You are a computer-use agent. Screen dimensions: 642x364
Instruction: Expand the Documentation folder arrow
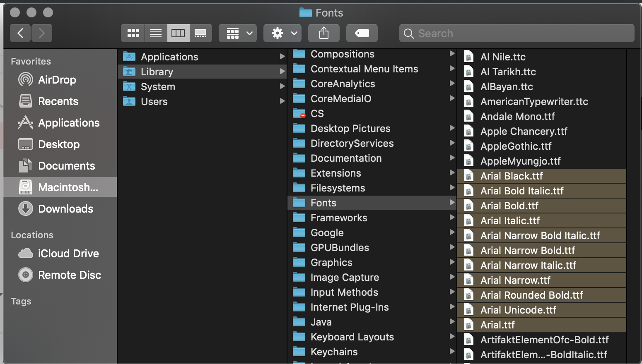(x=452, y=158)
